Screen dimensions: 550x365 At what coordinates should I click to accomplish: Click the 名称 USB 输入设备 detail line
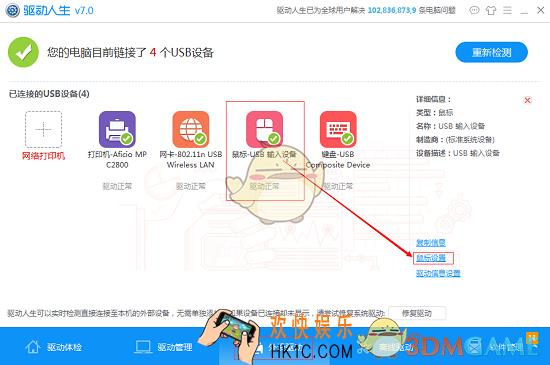point(450,126)
